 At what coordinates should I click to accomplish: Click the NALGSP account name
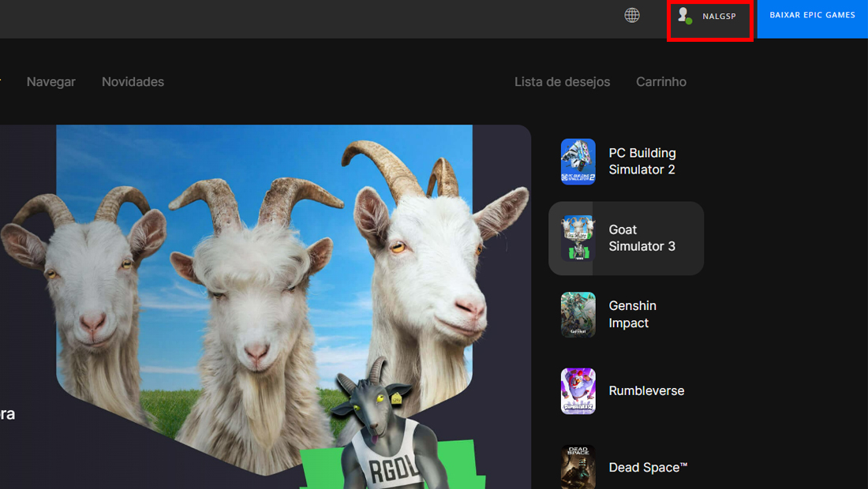click(x=719, y=16)
